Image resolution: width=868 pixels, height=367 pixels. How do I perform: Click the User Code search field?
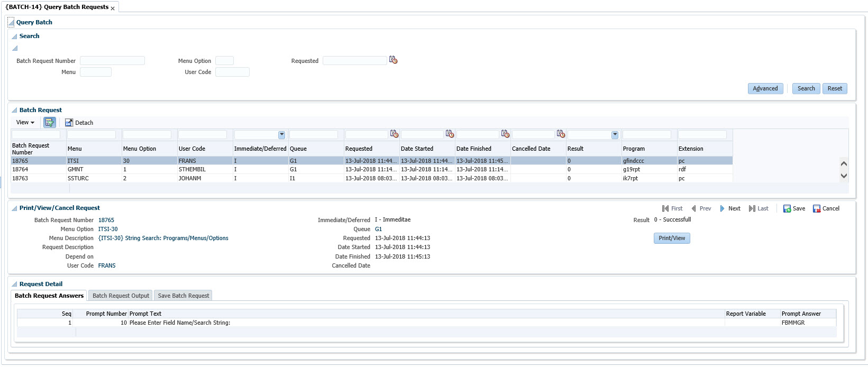[232, 72]
